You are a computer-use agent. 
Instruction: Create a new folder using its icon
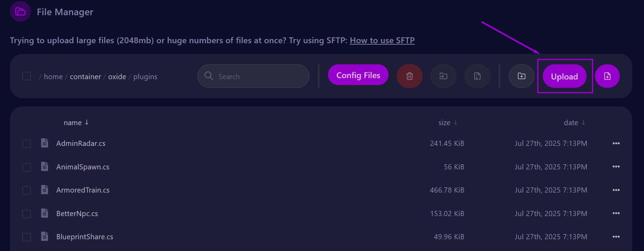coord(521,76)
